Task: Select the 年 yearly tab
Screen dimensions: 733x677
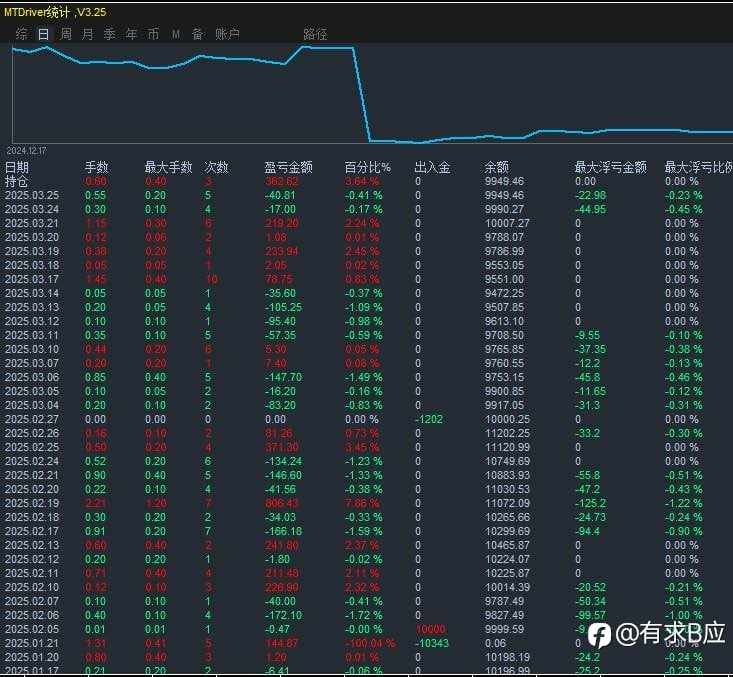Action: [x=131, y=34]
